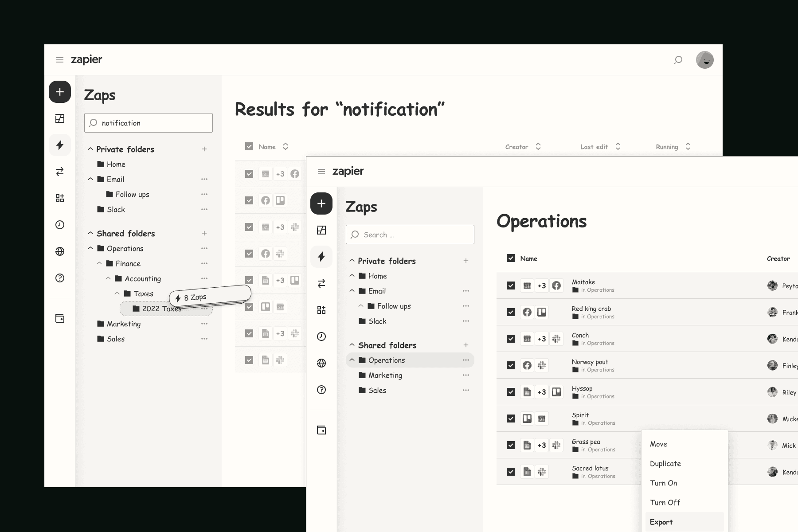Open the Maitake zap link

pyautogui.click(x=583, y=282)
